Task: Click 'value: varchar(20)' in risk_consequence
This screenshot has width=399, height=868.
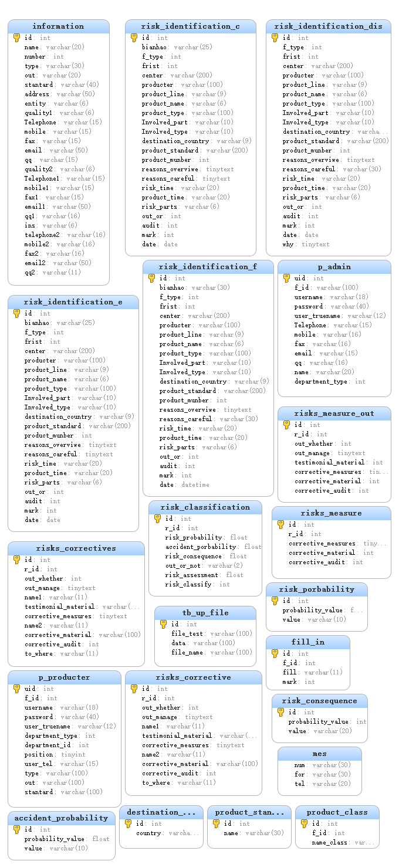Action: point(320,731)
